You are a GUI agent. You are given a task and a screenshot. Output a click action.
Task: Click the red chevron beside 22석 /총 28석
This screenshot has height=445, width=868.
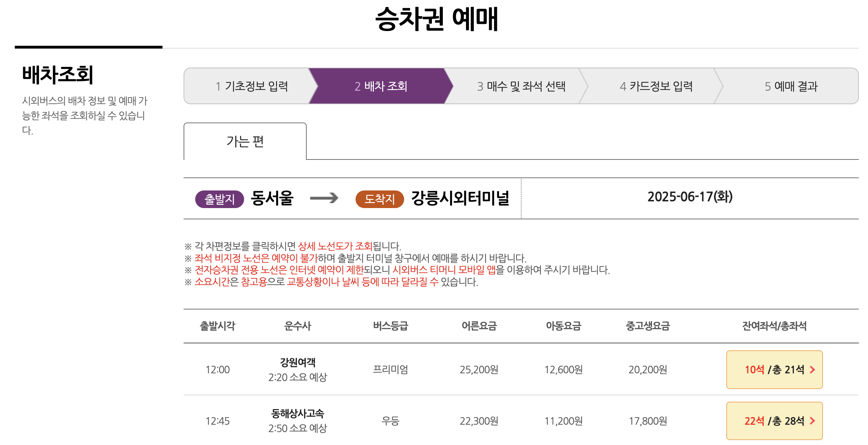pyautogui.click(x=813, y=420)
